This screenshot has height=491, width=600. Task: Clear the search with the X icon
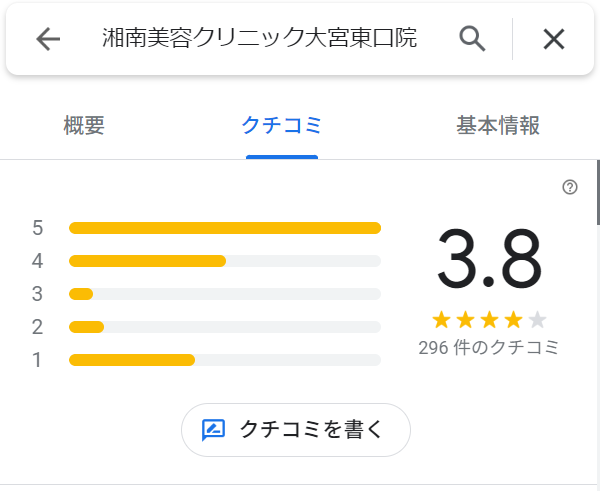tap(554, 39)
